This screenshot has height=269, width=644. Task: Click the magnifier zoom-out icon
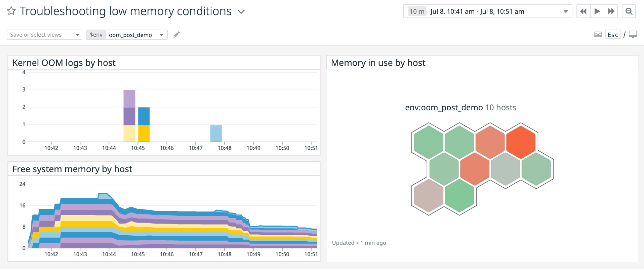(629, 11)
